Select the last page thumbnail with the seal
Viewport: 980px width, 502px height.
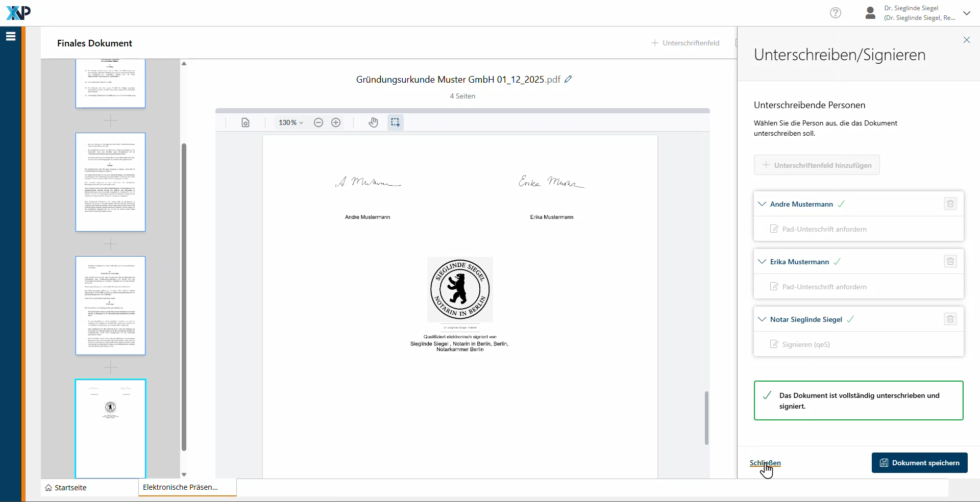110,428
